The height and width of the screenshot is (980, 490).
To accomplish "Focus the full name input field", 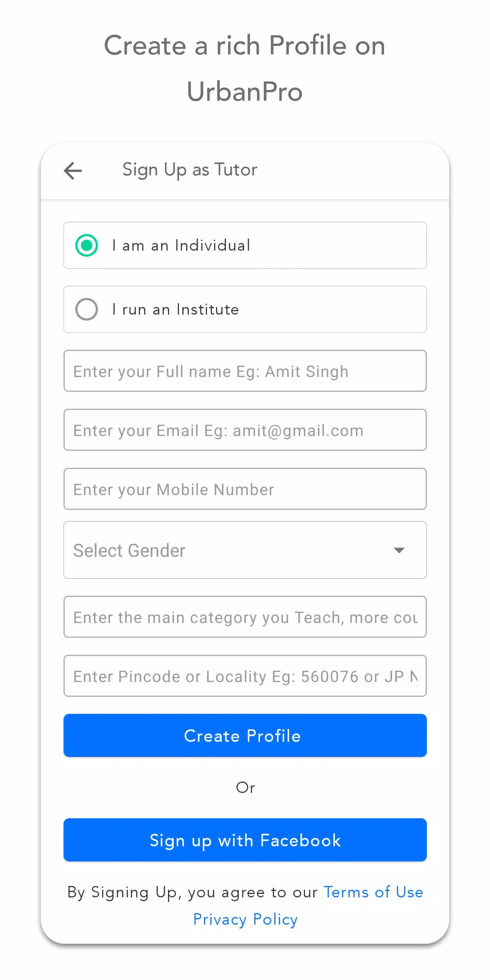I will [x=245, y=371].
